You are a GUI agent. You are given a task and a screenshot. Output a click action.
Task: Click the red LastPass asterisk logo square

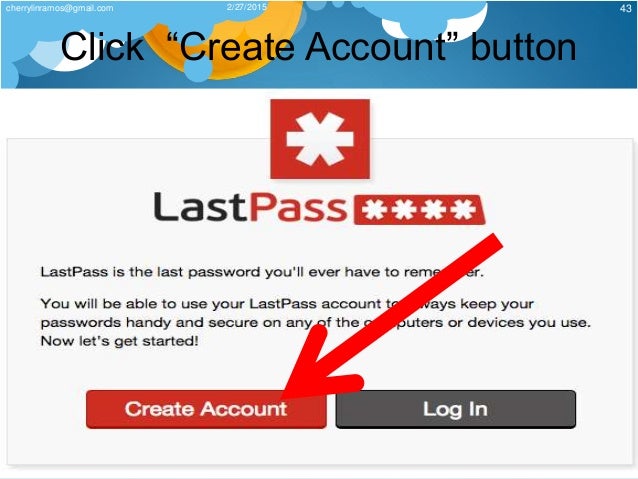click(320, 139)
